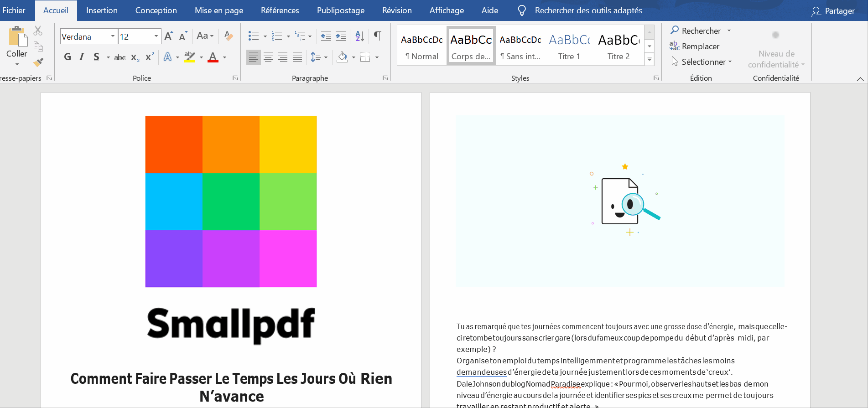868x408 pixels.
Task: Click the Niveau de confidentialité button
Action: (x=776, y=49)
